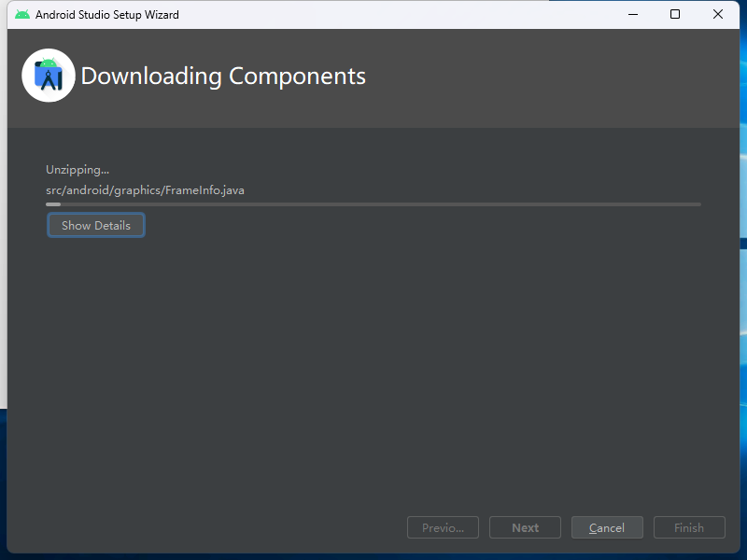Click the 'Downloading Components' heading

(223, 76)
